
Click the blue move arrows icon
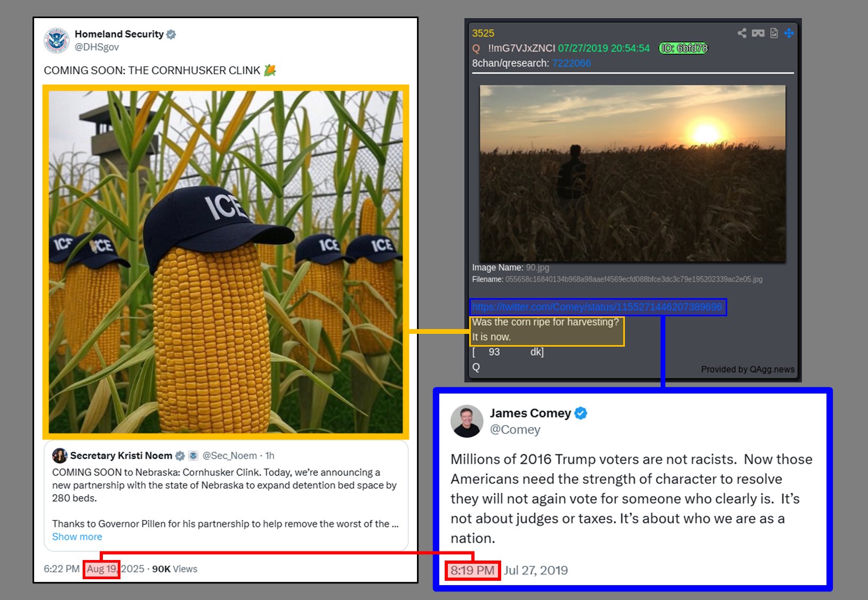click(x=789, y=33)
